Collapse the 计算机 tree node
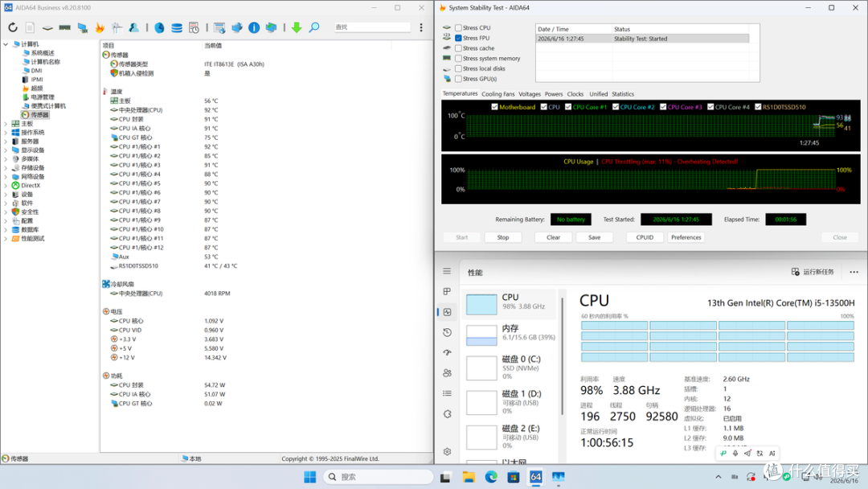 pos(6,44)
